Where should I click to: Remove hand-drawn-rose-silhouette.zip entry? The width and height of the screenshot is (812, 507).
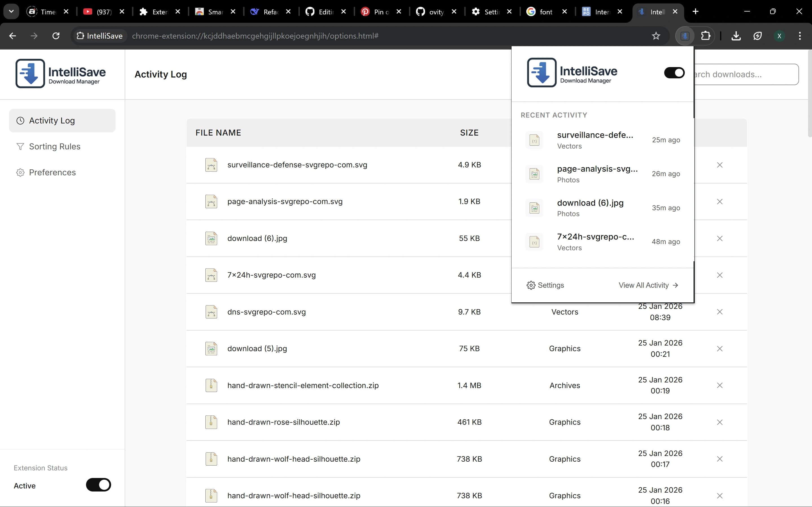[x=719, y=422]
